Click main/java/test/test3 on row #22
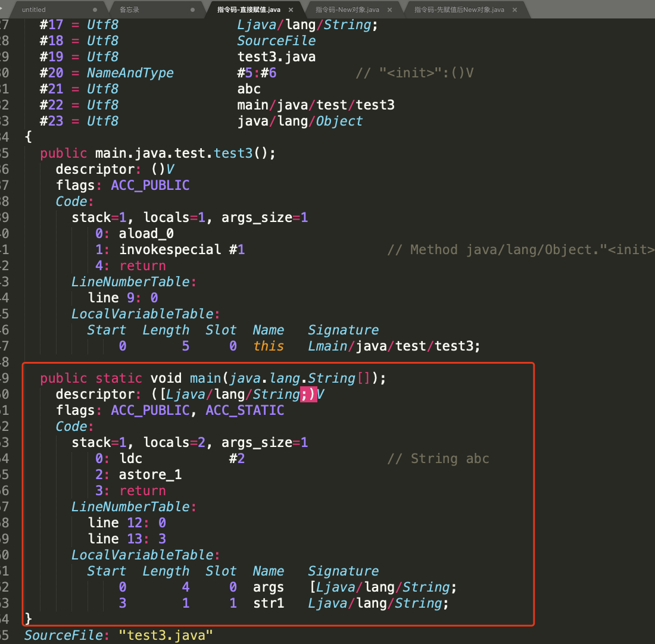The image size is (655, 644). (316, 105)
